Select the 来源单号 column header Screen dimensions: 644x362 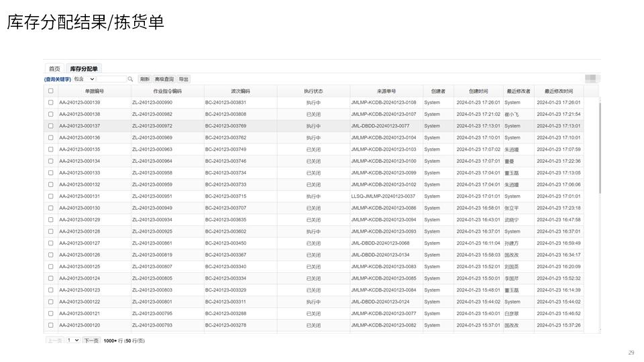point(386,91)
